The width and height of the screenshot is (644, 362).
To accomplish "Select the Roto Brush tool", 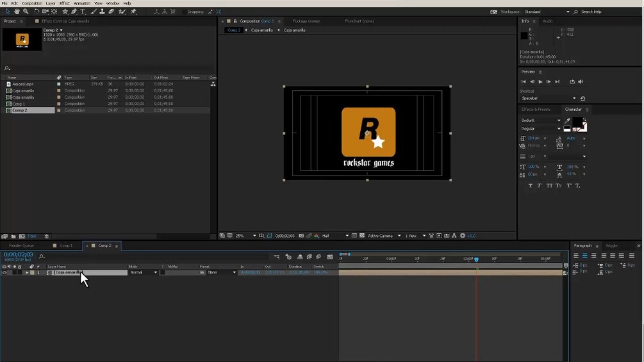I will (122, 12).
